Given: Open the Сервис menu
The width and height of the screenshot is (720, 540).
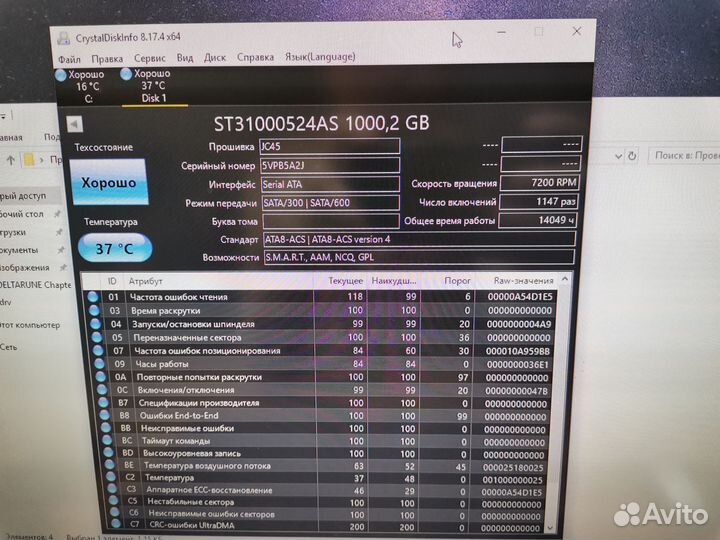Looking at the screenshot, I should pyautogui.click(x=150, y=58).
